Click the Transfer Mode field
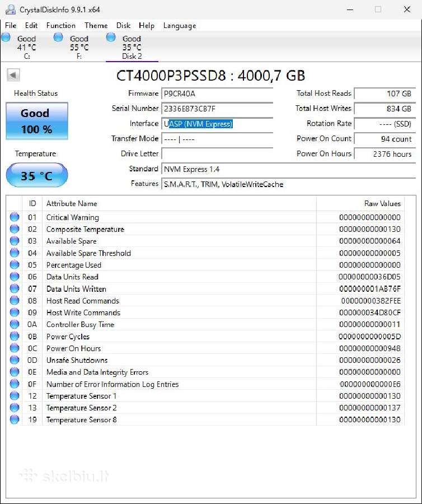Image resolution: width=422 pixels, height=504 pixels. coord(217,139)
